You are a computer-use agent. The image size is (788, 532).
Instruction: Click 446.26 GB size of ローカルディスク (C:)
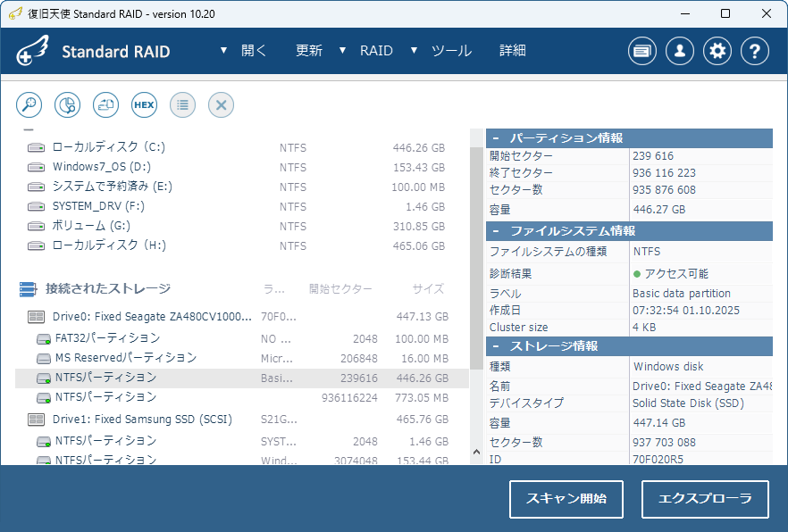coord(419,147)
